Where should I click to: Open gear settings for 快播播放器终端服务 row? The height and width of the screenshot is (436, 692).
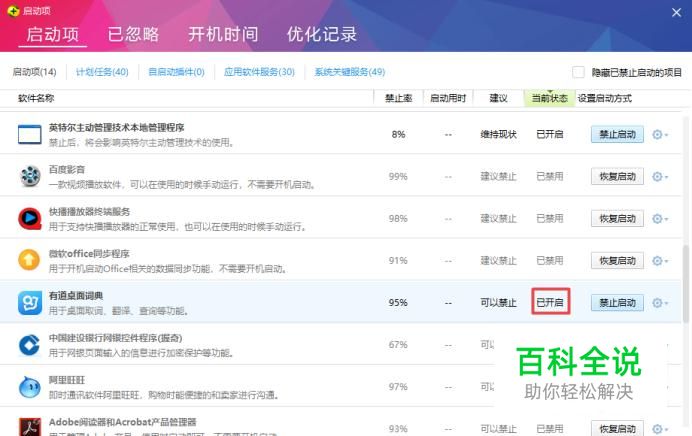[x=660, y=218]
